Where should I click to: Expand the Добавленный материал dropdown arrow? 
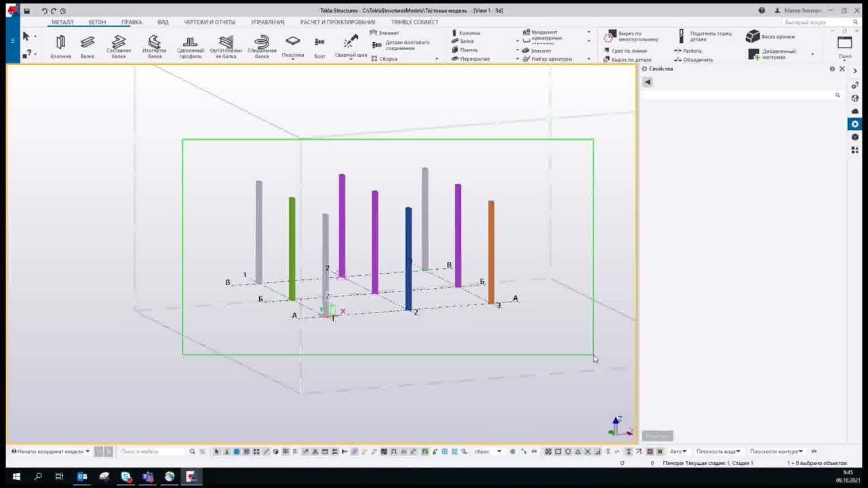click(812, 54)
